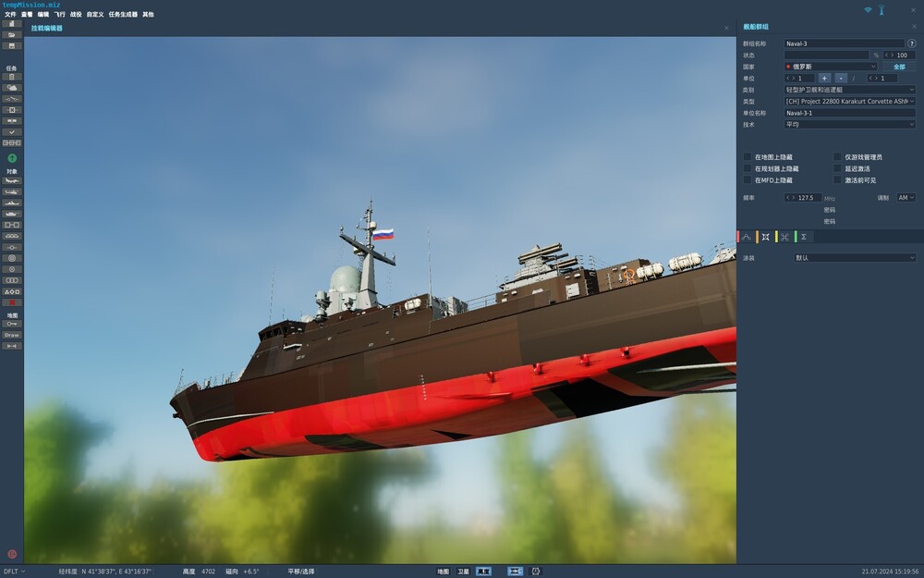
Task: Click the mission goals checkmark icon
Action: pos(12,132)
